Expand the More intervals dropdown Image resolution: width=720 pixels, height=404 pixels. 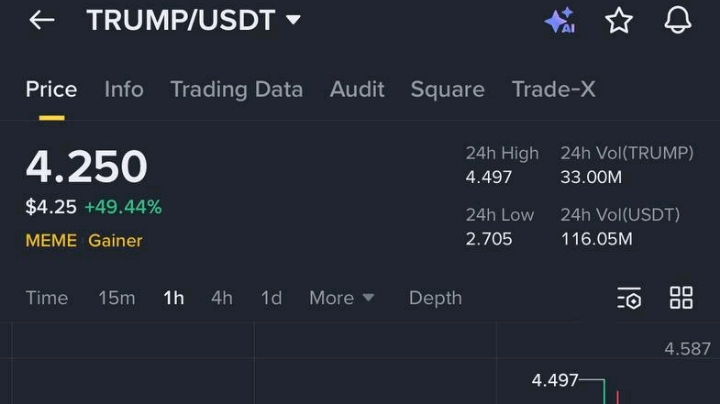(342, 298)
